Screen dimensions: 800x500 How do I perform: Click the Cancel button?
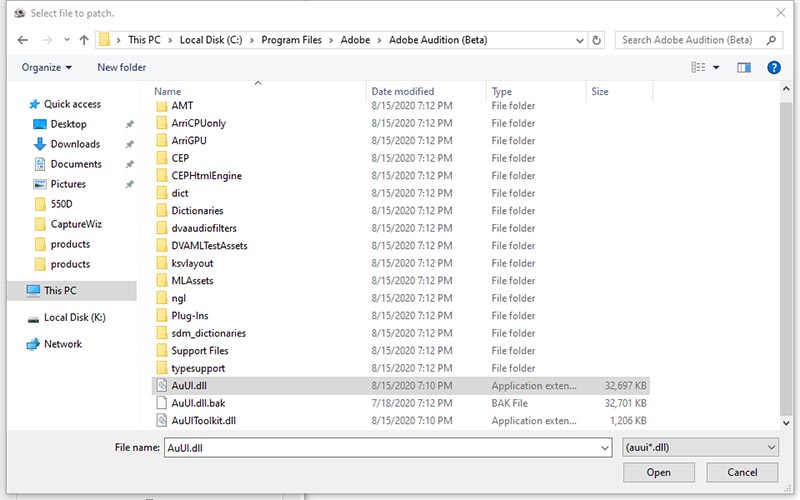pyautogui.click(x=742, y=472)
